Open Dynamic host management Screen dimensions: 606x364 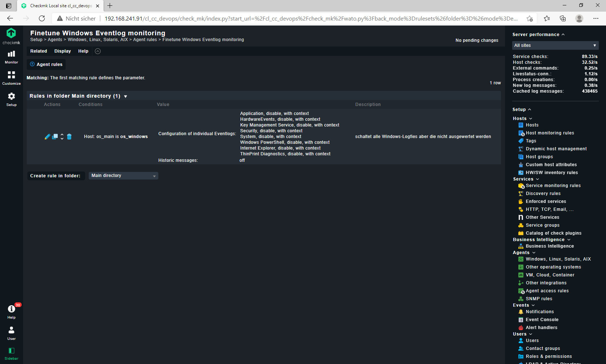coord(555,148)
